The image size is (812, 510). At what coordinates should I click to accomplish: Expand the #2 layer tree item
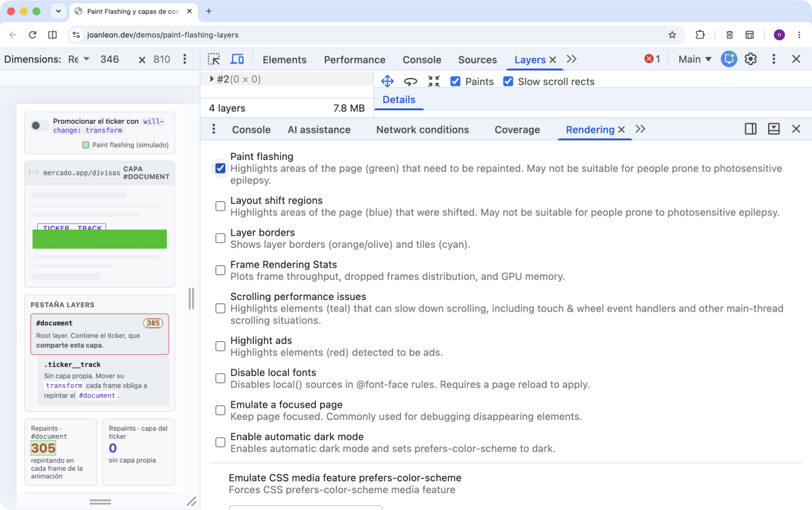click(x=212, y=79)
